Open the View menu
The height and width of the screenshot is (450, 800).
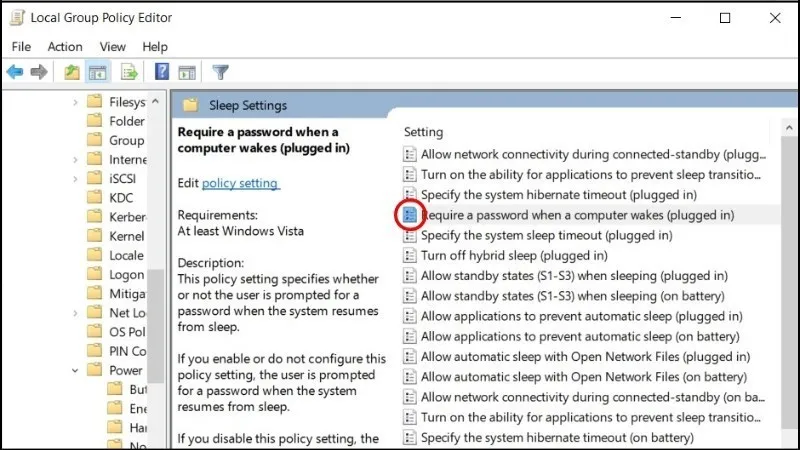(x=112, y=46)
